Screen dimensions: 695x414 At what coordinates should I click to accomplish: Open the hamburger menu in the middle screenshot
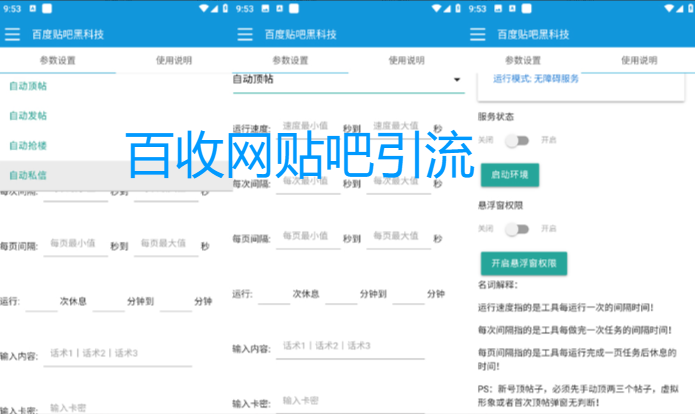[x=245, y=34]
